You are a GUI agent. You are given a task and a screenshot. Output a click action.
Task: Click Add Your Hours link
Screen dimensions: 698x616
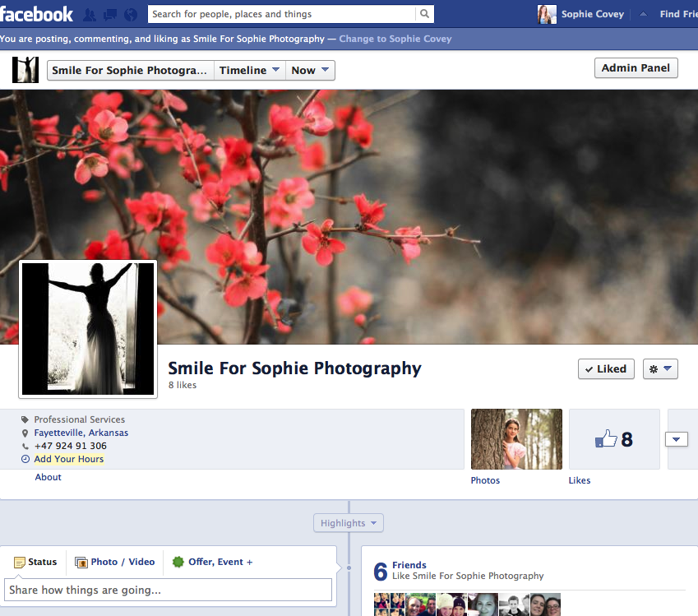[x=69, y=459]
